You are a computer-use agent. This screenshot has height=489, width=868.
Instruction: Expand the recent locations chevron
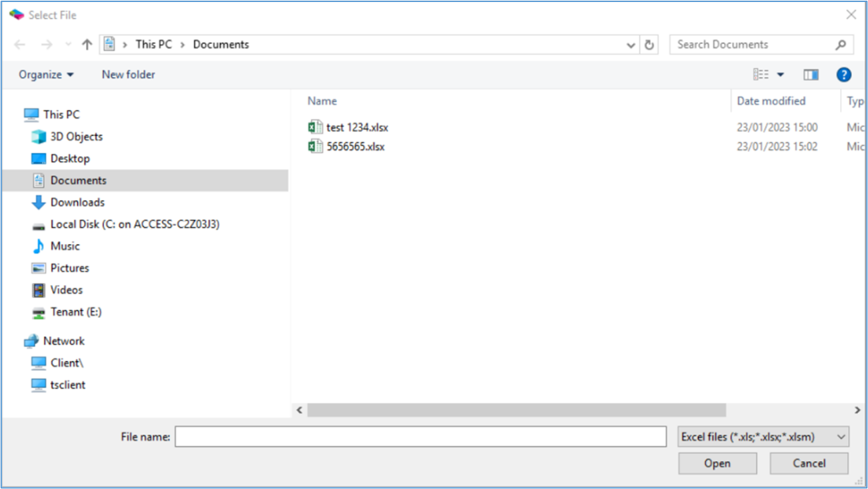pos(68,44)
